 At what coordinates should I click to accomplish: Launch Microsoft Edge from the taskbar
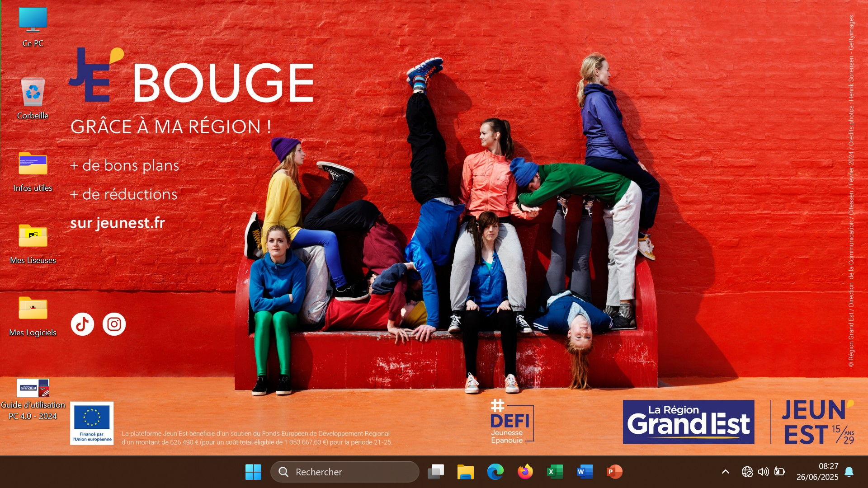[495, 472]
